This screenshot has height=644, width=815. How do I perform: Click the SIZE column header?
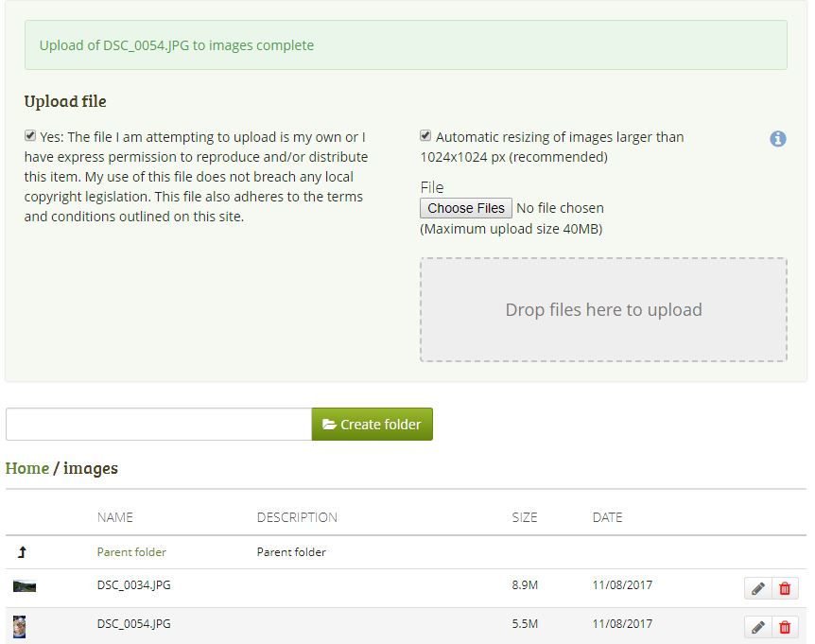[x=525, y=517]
